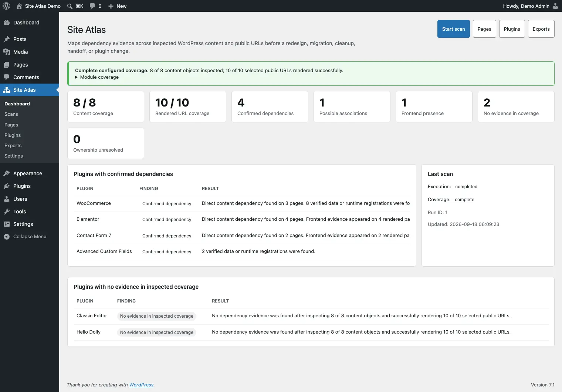The width and height of the screenshot is (562, 392).
Task: Click the New label in admin bar
Action: [121, 6]
